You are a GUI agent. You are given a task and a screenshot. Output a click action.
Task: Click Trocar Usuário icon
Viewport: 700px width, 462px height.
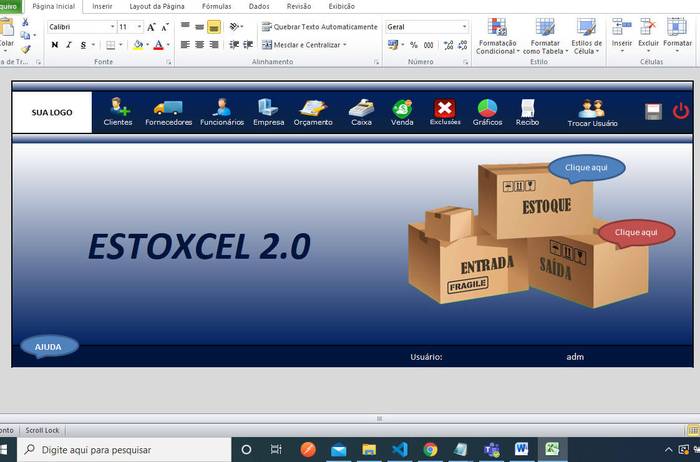(x=592, y=108)
